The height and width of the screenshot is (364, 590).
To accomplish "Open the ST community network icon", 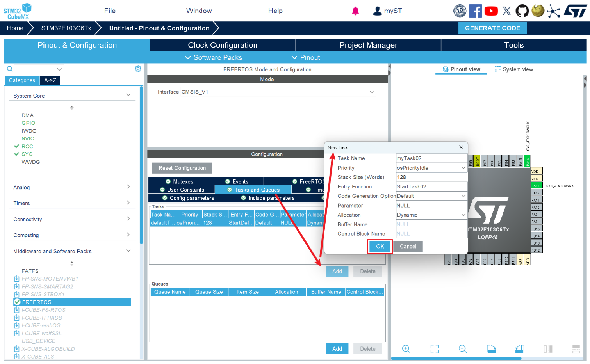I will coord(553,11).
